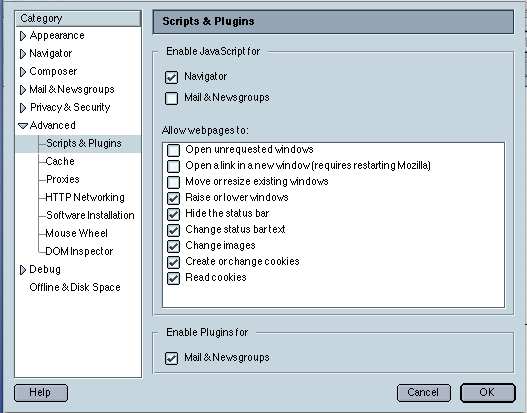Screen dimensions: 527x413
Task: Expand the Appearance category
Action: click(x=23, y=36)
